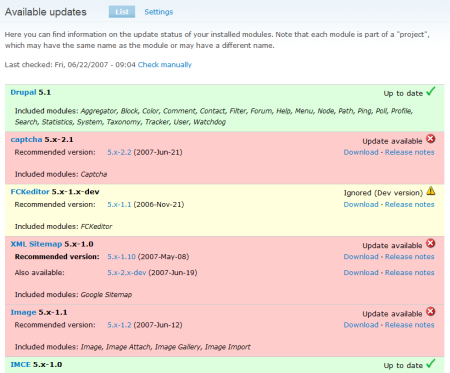450x373 pixels.
Task: Click 'Update available' status in XML Sitemap row
Action: (392, 246)
